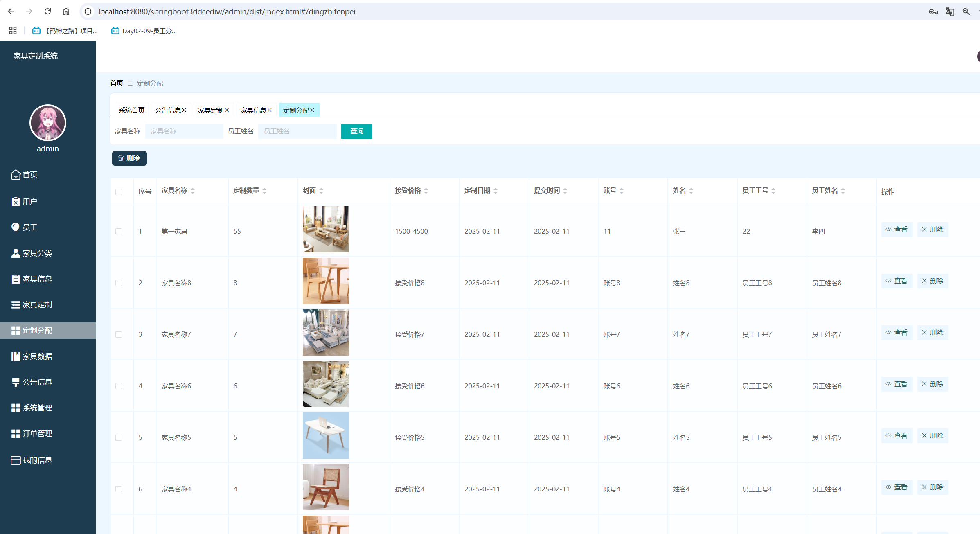
Task: Toggle the select-all header checkbox
Action: pyautogui.click(x=119, y=192)
